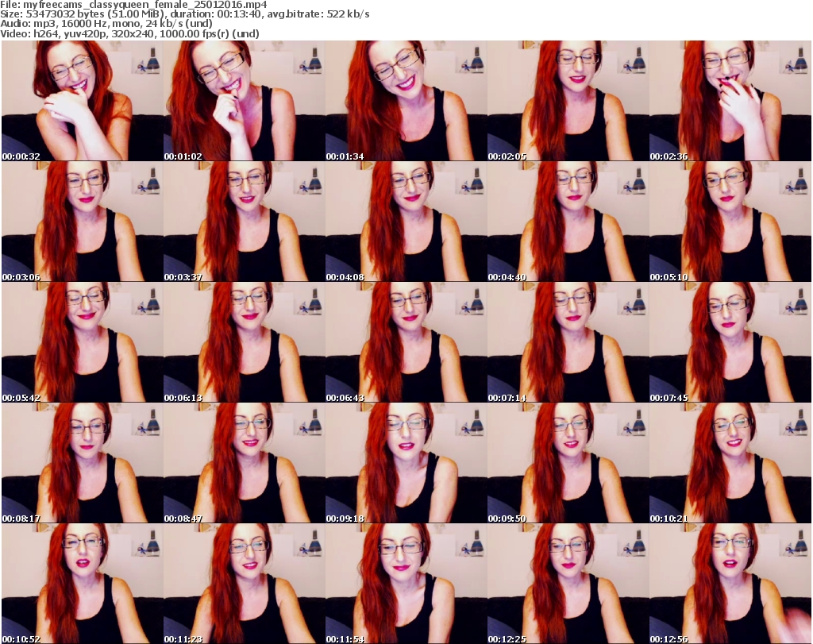Choose the frame marked 00:09:50

pyautogui.click(x=568, y=463)
